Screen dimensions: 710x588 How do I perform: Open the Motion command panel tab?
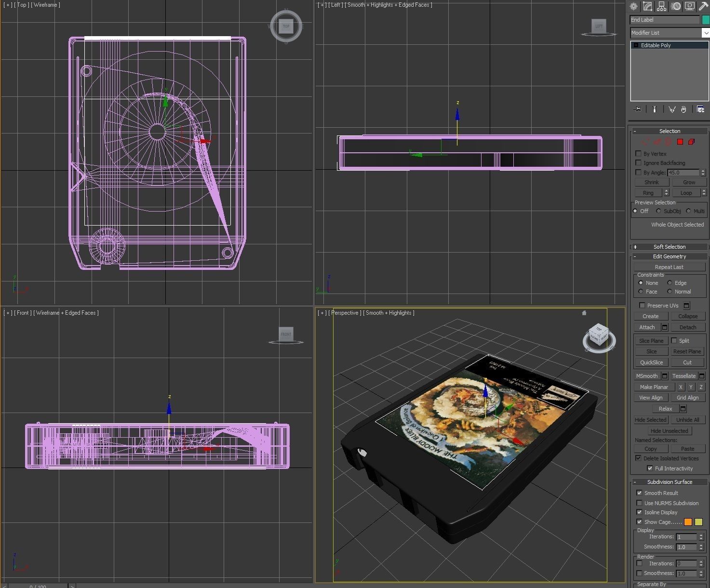pyautogui.click(x=676, y=6)
